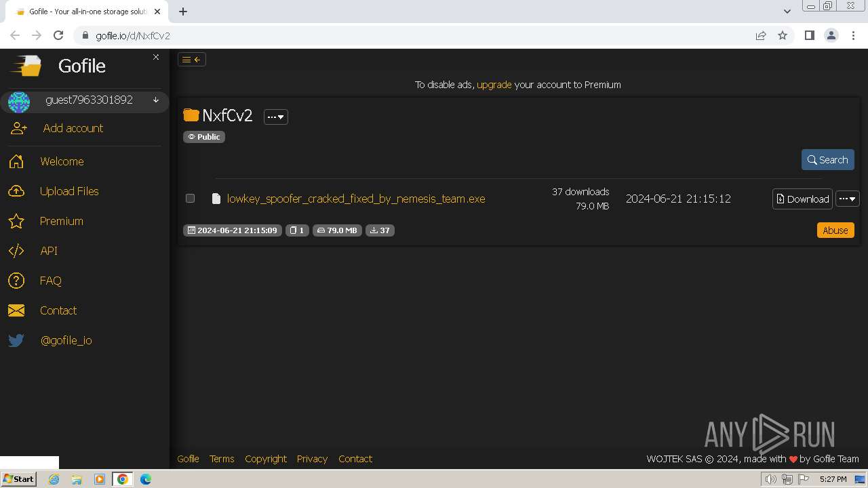Open Upload Files
This screenshot has height=488, width=868.
[69, 191]
